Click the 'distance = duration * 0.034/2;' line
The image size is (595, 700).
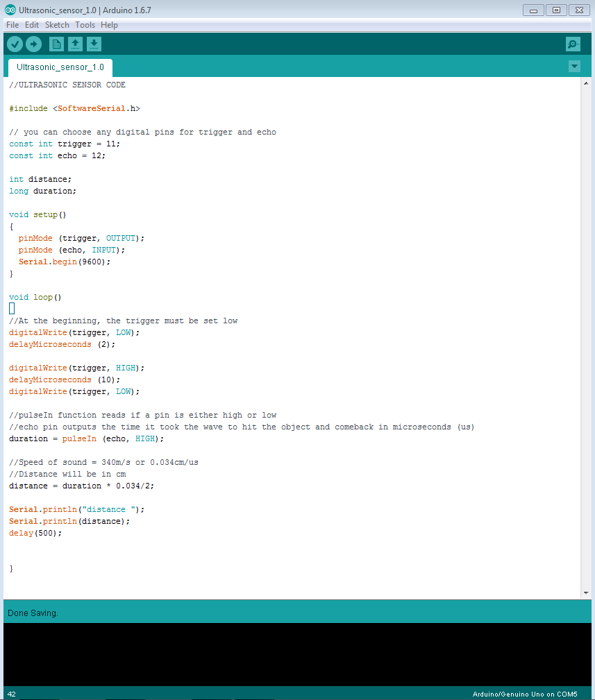[x=81, y=486]
